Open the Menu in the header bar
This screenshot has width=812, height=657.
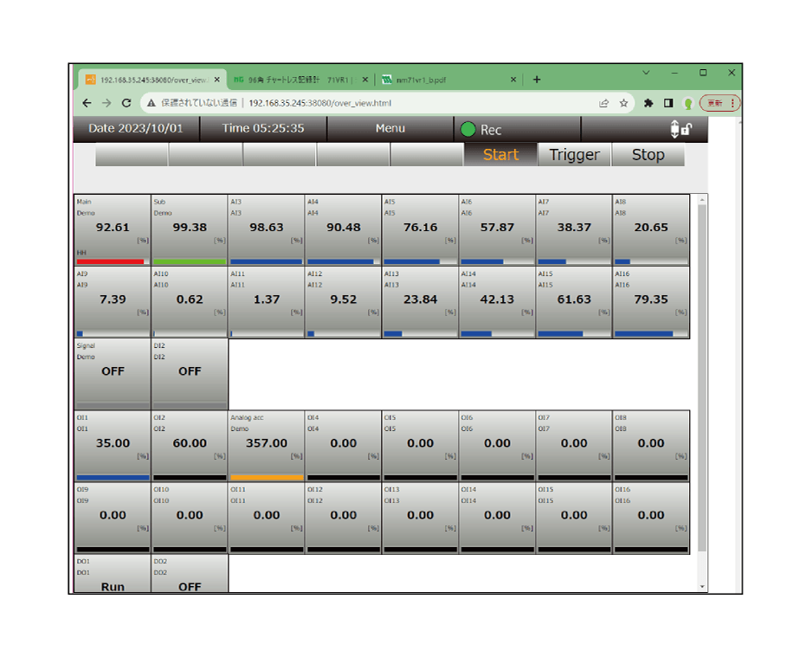[390, 129]
